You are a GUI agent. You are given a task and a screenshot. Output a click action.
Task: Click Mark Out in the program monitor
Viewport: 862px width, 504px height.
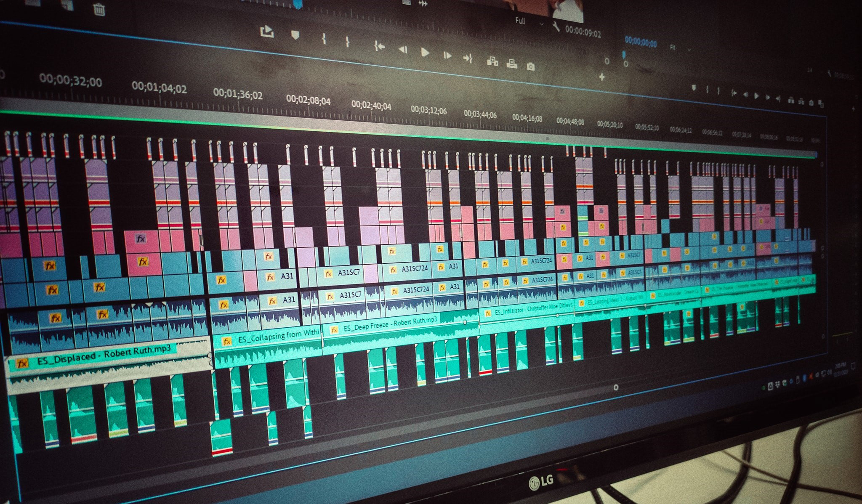click(718, 91)
